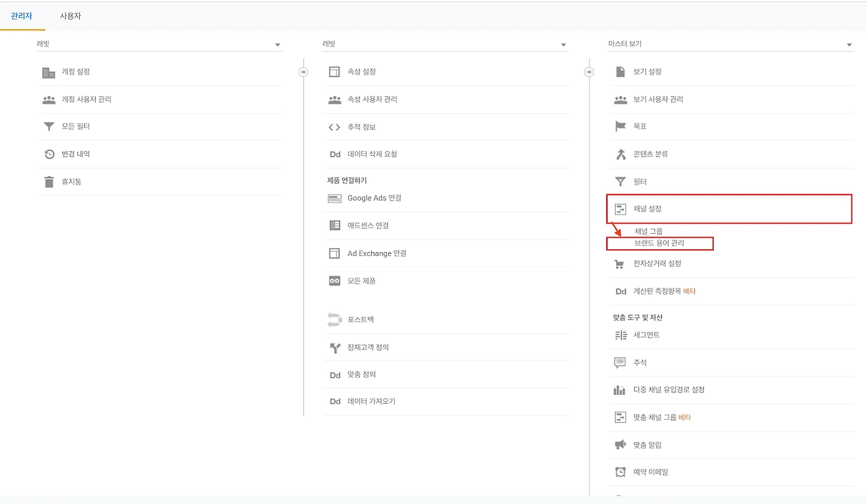
Task: Click the flag icon beside 목표
Action: click(620, 127)
